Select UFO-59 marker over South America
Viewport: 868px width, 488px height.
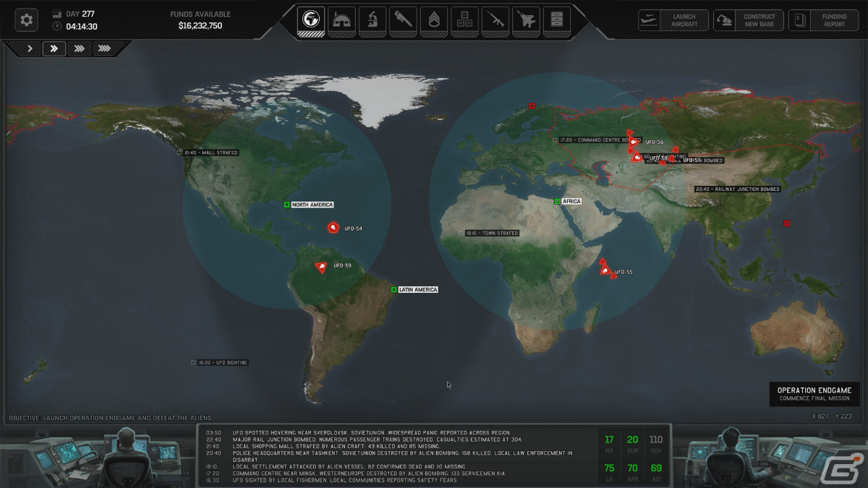click(322, 267)
